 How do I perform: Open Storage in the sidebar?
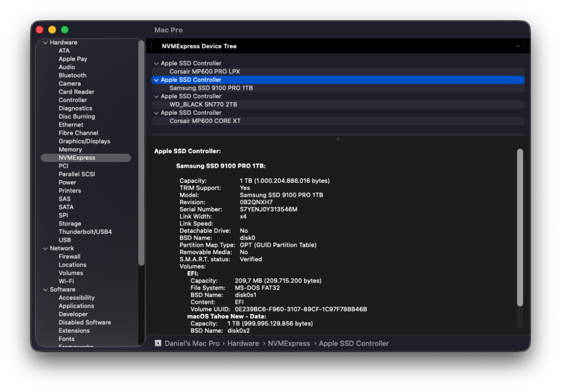click(70, 224)
